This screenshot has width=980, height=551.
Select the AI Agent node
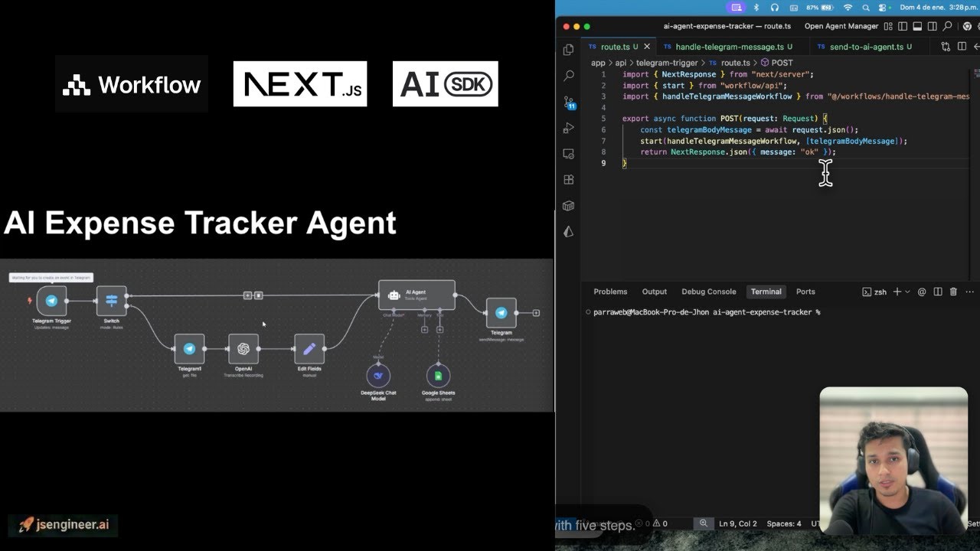(416, 295)
